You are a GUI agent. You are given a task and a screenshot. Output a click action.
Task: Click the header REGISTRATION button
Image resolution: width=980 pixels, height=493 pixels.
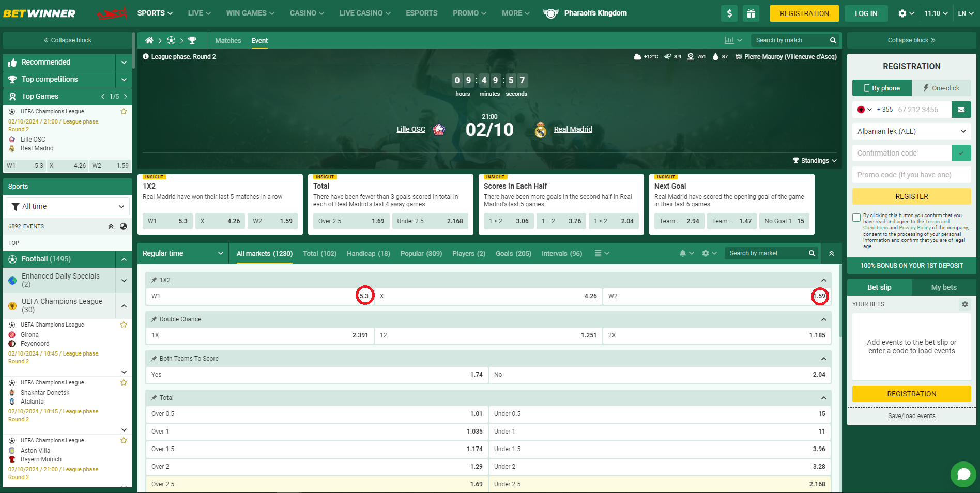click(x=804, y=13)
